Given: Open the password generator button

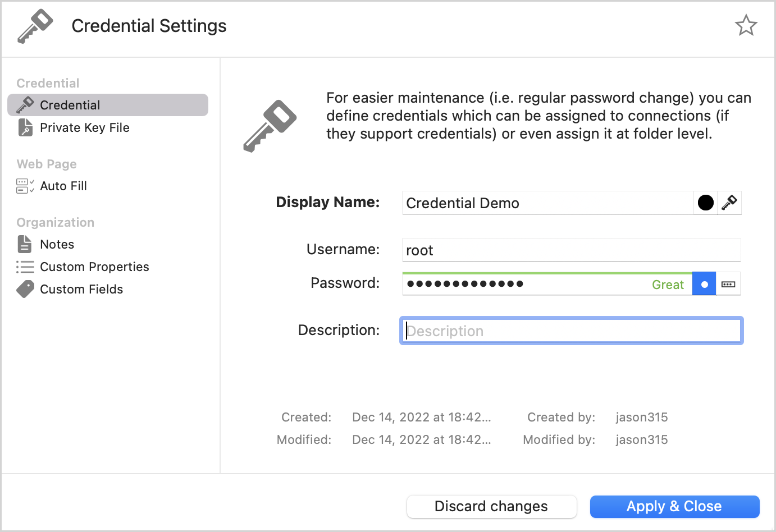Looking at the screenshot, I should 728,284.
